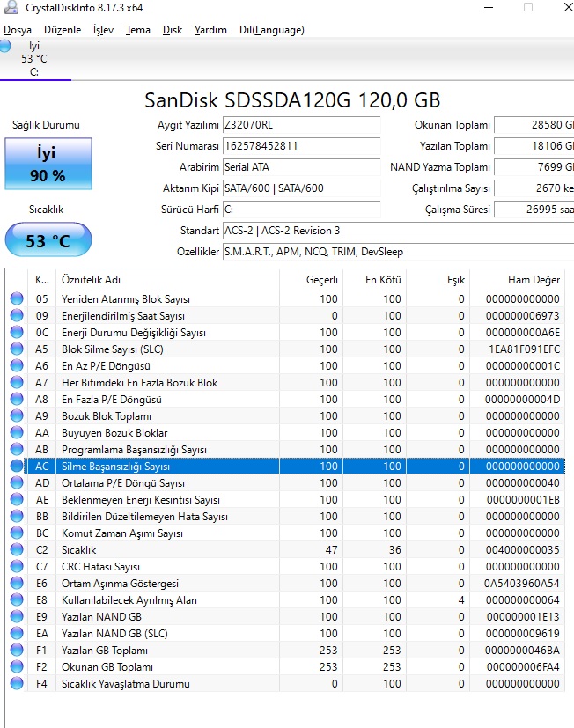Click status orb for selected attribute AC
This screenshot has width=574, height=728.
(x=17, y=466)
